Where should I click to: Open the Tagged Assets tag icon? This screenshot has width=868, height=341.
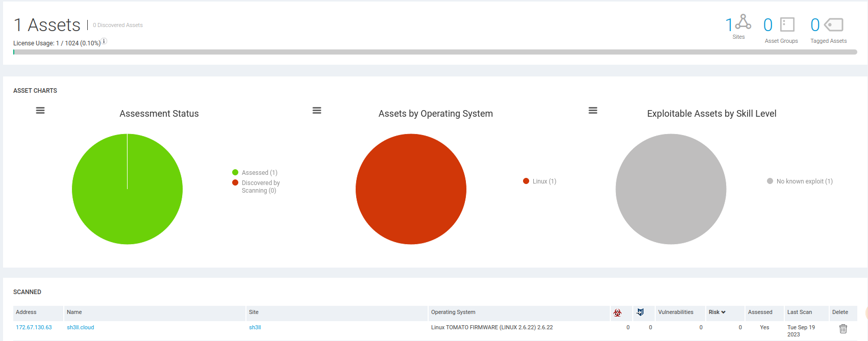click(834, 24)
